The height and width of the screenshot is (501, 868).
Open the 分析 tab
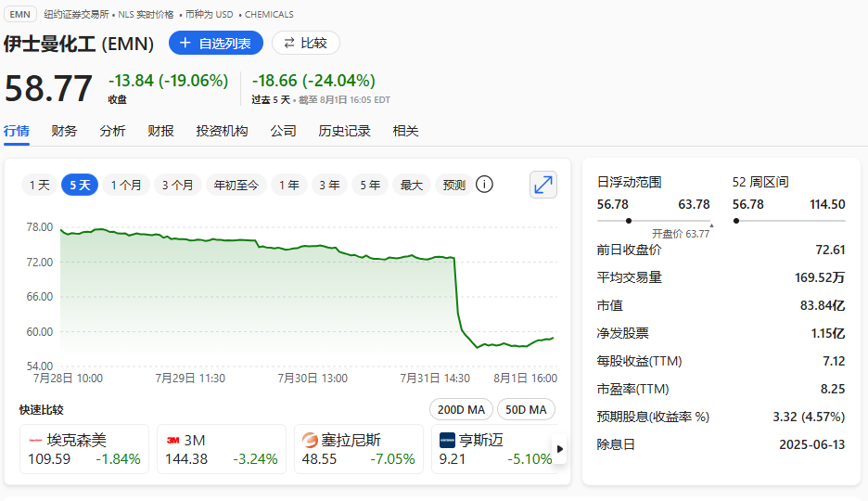tap(112, 131)
